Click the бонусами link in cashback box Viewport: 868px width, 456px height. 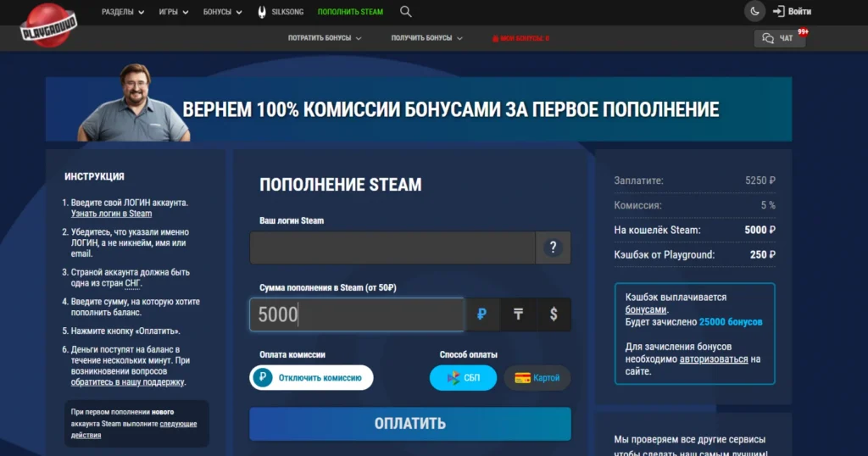645,309
